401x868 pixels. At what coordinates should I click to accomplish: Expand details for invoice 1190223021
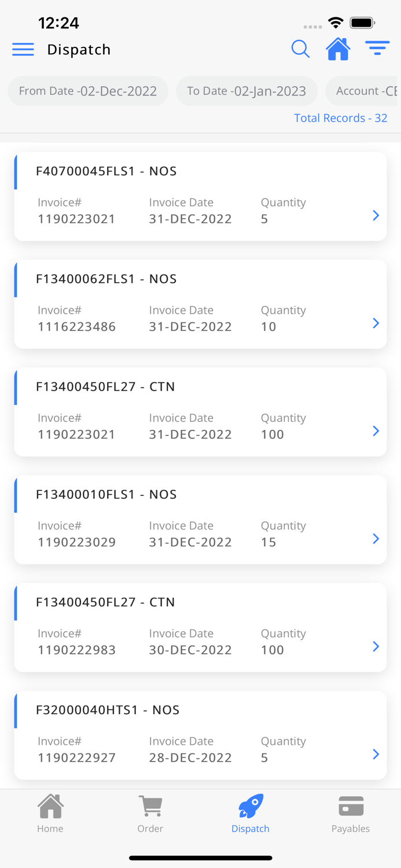click(376, 215)
